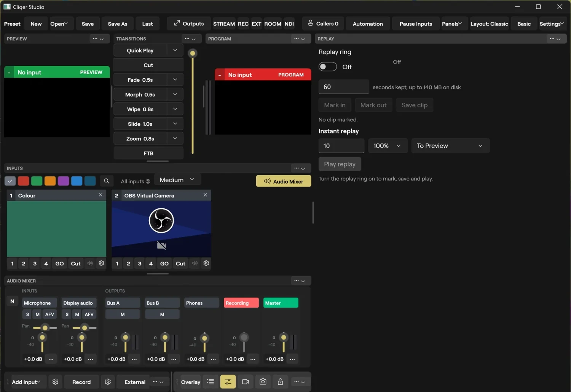
Task: Turn on the Replay ring switch
Action: [x=328, y=67]
